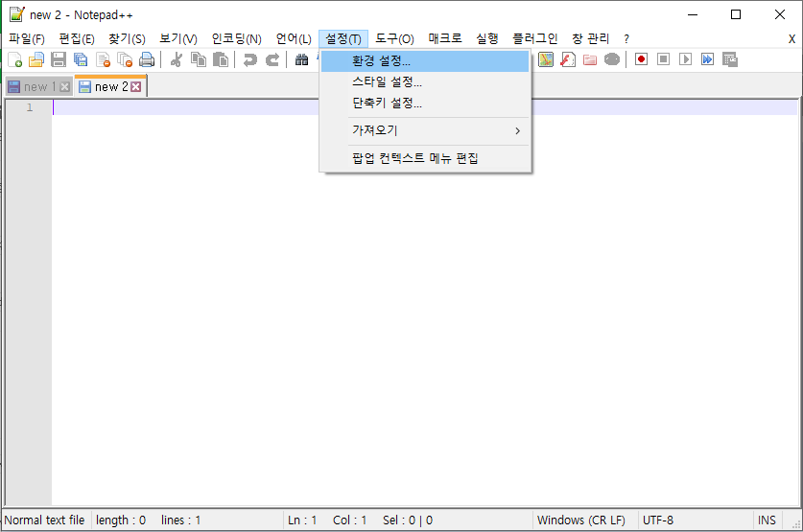Open the 인코딩(N) menu
The image size is (803, 532).
click(x=237, y=39)
